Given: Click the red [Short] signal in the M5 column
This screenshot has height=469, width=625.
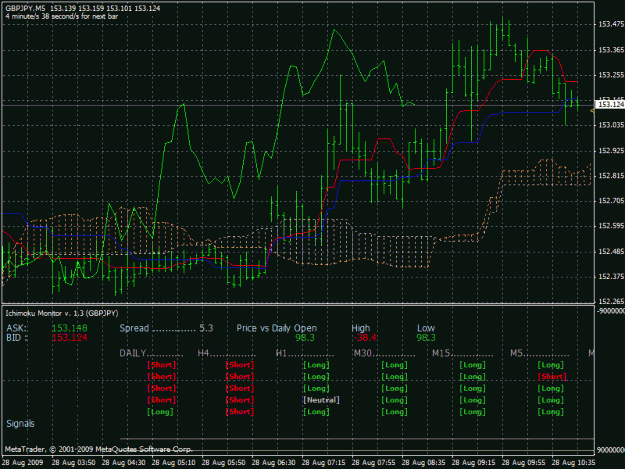Looking at the screenshot, I should coord(552,377).
